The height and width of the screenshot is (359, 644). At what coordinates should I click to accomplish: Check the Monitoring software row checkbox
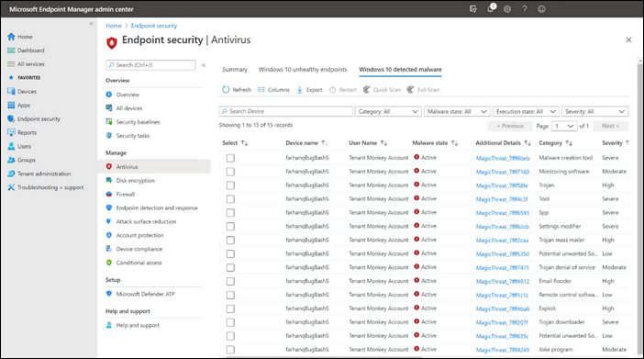point(230,172)
